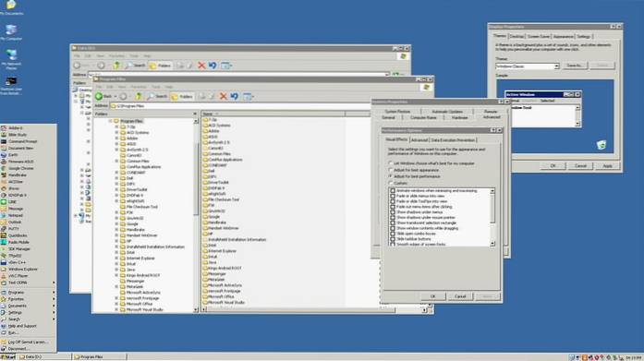Click Name column header in file list
Viewport: 644px width, 361px height.
click(x=273, y=114)
